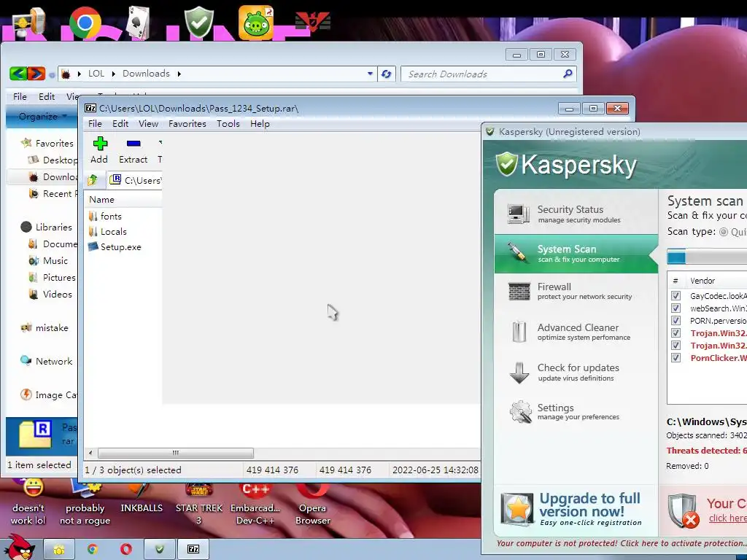Screen dimensions: 747x560
Task: Expand the arrow after Downloads in address bar
Action: [179, 74]
